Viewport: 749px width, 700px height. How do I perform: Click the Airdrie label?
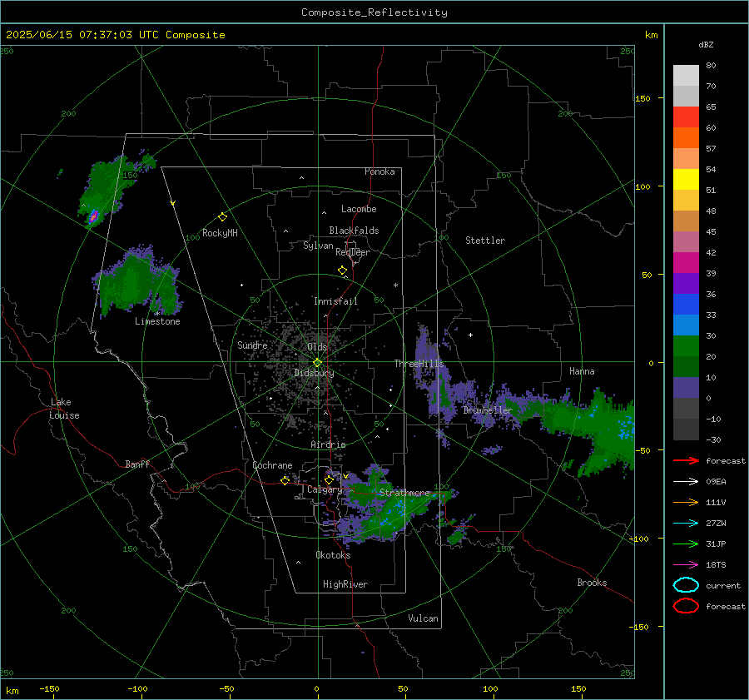pos(328,444)
